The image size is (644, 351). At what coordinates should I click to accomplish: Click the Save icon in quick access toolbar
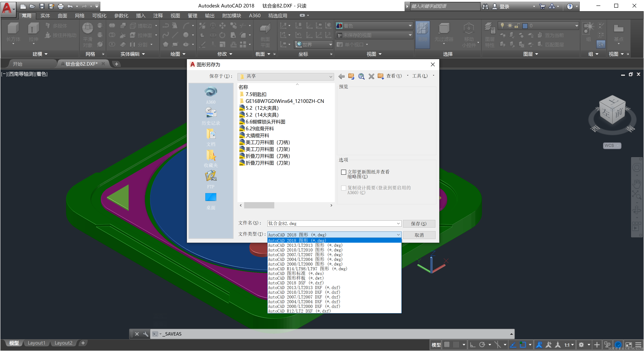(x=42, y=6)
